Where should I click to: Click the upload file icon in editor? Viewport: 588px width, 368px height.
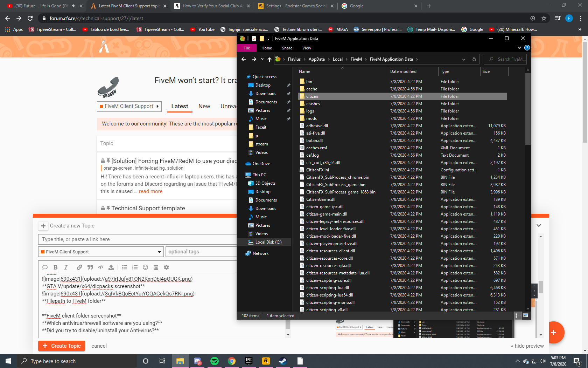coord(111,267)
